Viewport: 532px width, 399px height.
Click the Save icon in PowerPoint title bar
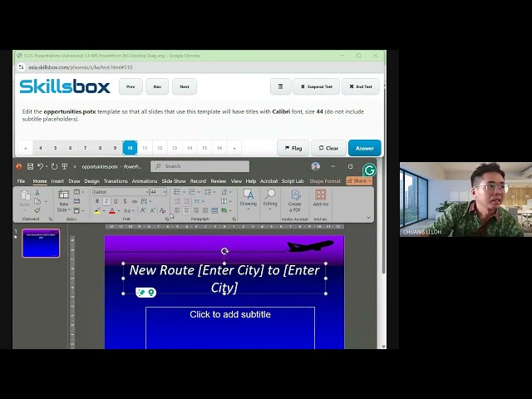tap(30, 166)
